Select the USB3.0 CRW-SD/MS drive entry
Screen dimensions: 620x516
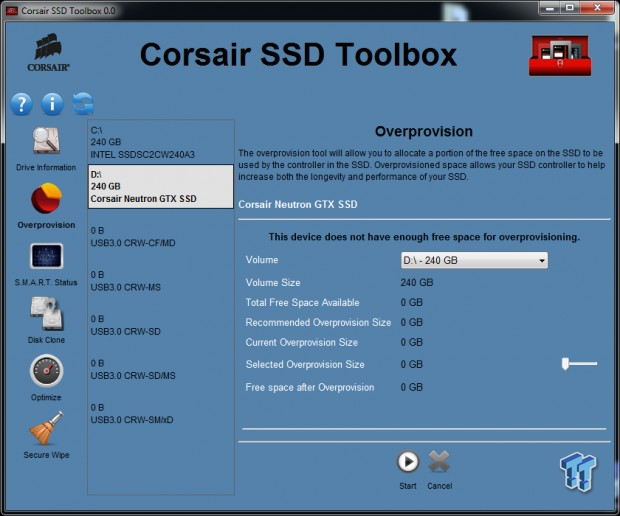(161, 369)
